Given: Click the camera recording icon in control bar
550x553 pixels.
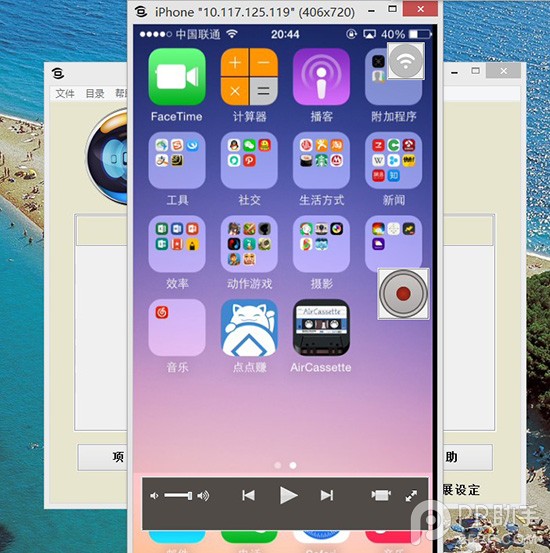Looking at the screenshot, I should click(x=381, y=495).
